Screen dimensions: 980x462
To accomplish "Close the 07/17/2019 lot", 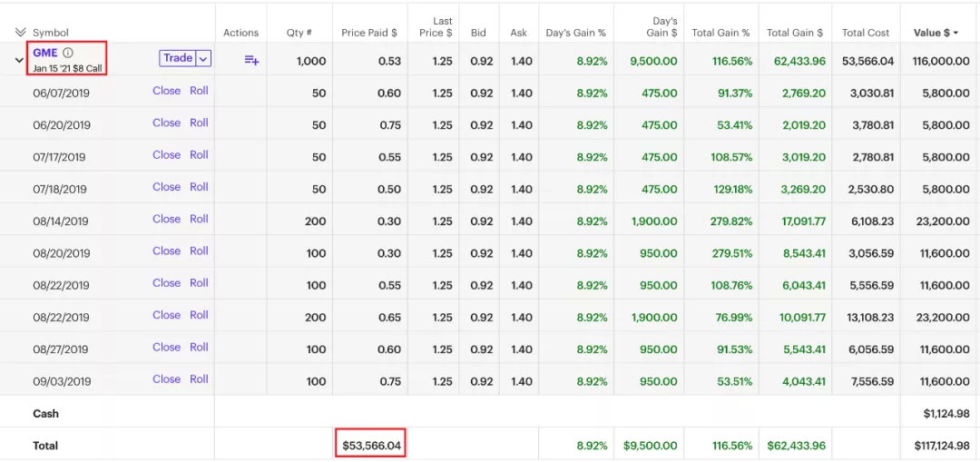I will tap(166, 155).
